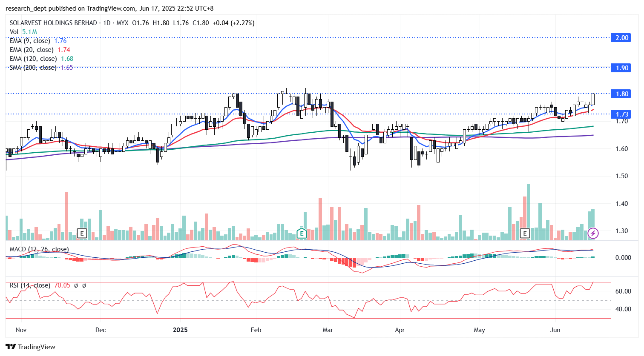Click the Mar label on the time axis
Screen dimensions: 644x356
pos(328,330)
